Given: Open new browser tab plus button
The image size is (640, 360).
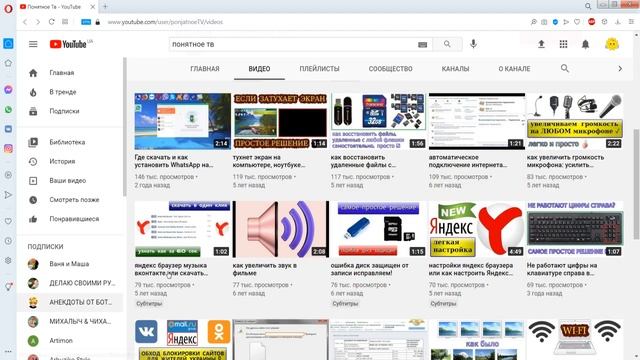Looking at the screenshot, I should click(105, 7).
